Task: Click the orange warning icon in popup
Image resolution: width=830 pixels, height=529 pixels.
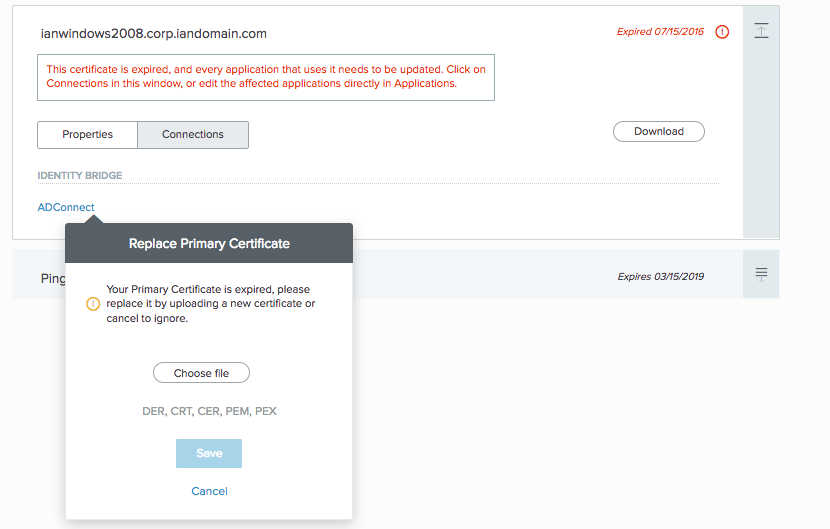Action: 93,304
